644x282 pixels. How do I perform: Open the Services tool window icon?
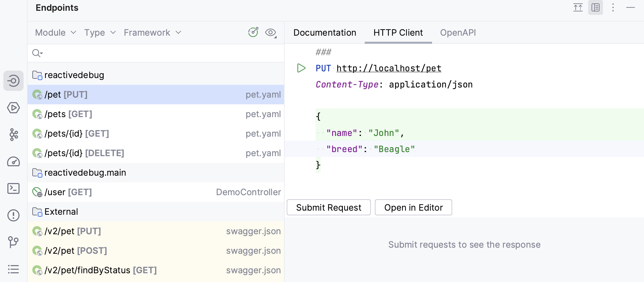click(13, 108)
